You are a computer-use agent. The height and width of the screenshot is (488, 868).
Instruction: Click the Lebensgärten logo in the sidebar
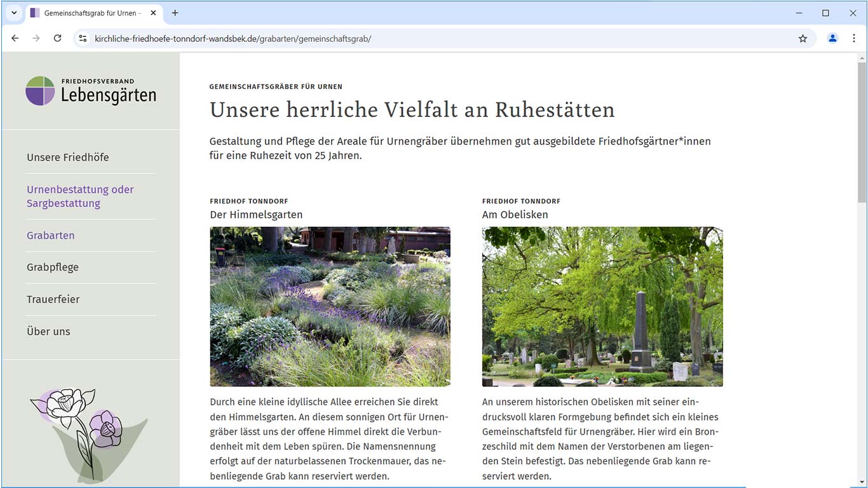tap(91, 91)
